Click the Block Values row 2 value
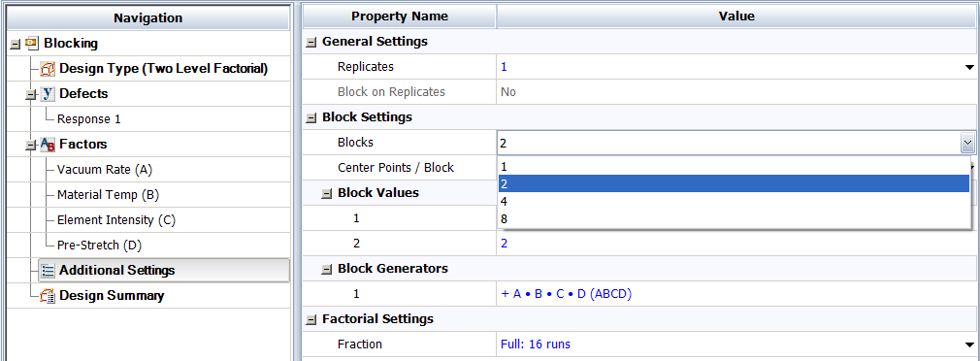Screen dimensions: 980x361 [504, 244]
